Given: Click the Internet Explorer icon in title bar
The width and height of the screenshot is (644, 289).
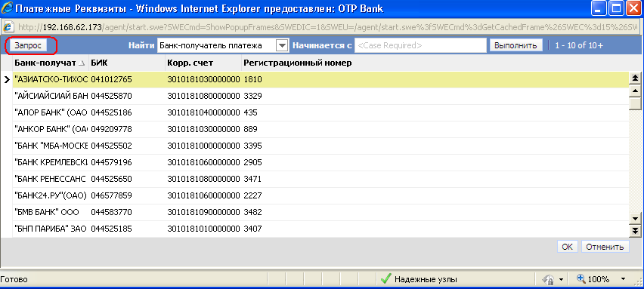Looking at the screenshot, I should (7, 8).
